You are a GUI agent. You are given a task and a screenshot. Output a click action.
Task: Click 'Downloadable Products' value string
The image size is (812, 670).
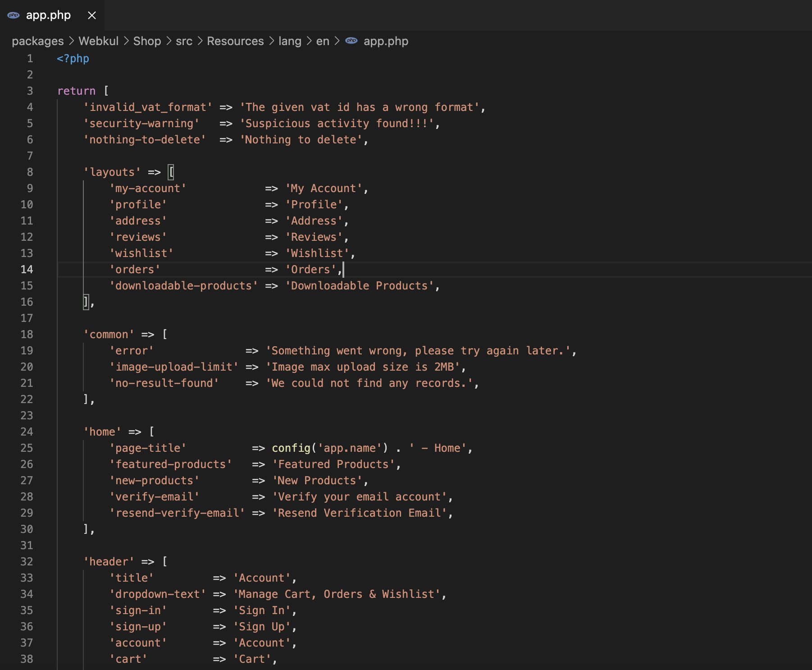(360, 286)
